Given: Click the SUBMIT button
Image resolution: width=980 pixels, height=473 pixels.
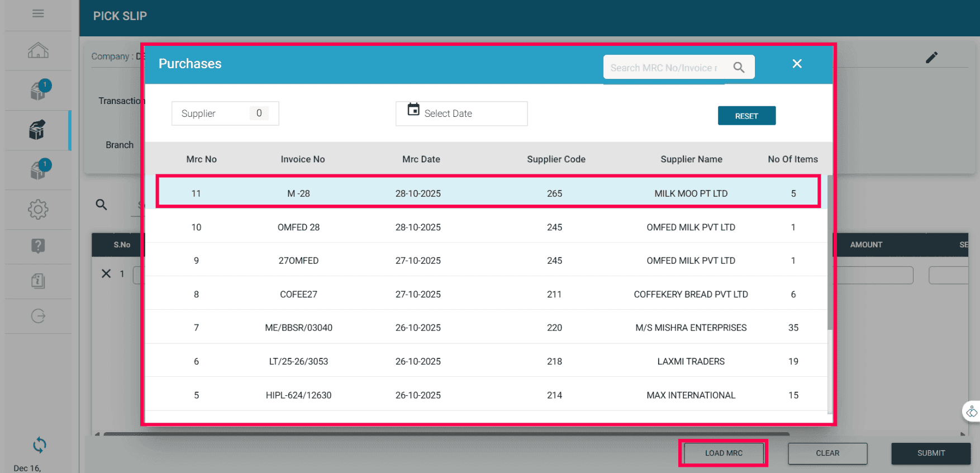Looking at the screenshot, I should [931, 453].
